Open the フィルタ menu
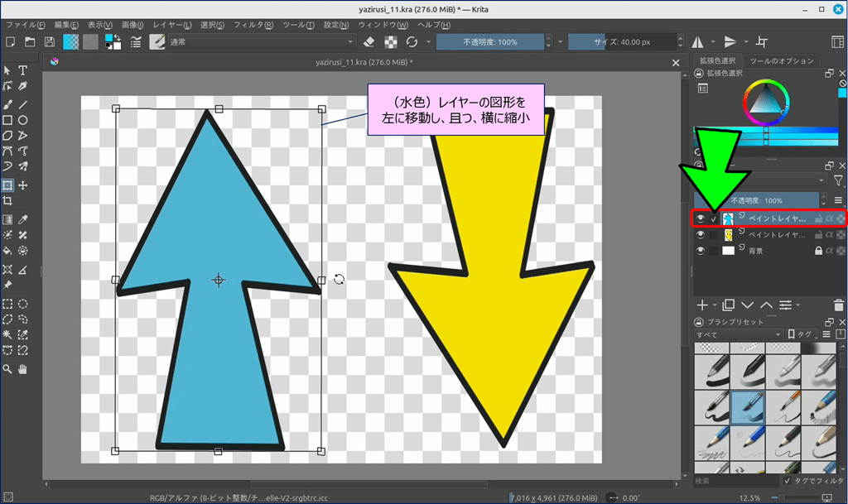 (253, 25)
